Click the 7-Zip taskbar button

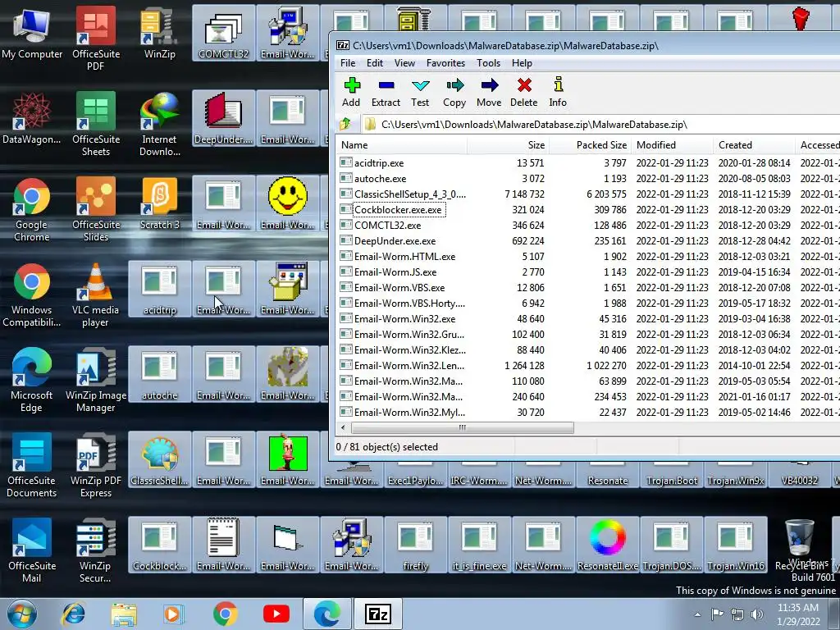click(x=377, y=614)
